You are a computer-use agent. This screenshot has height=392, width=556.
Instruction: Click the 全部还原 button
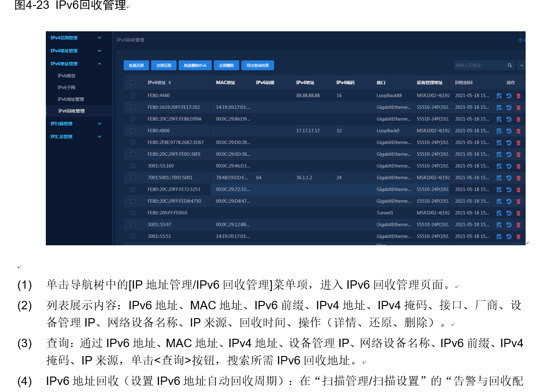click(164, 65)
